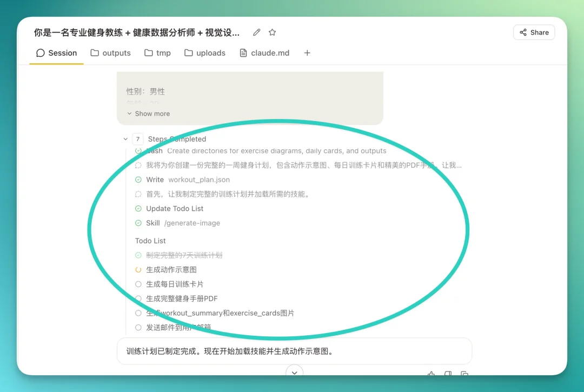Click the Share button
The width and height of the screenshot is (584, 392).
pyautogui.click(x=534, y=32)
